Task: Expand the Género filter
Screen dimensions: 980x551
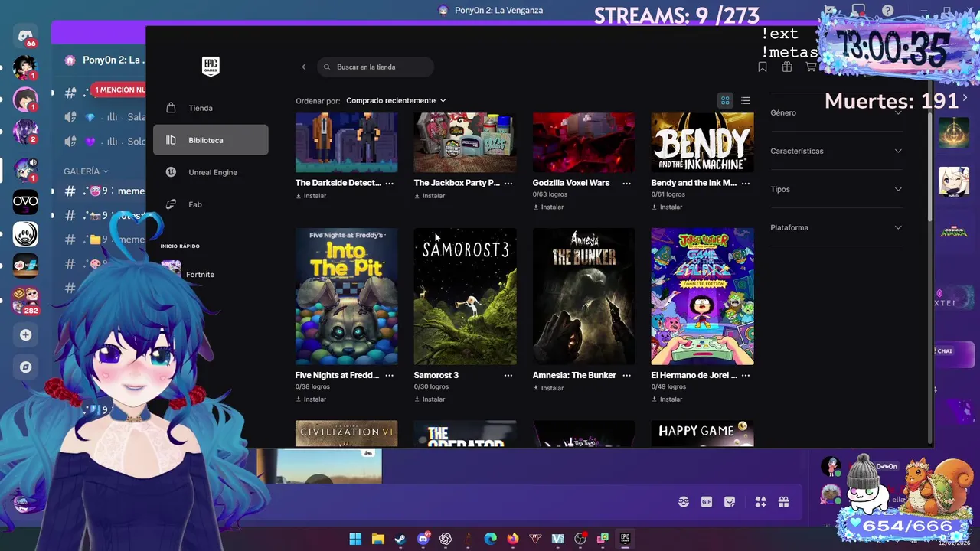Action: pos(837,112)
